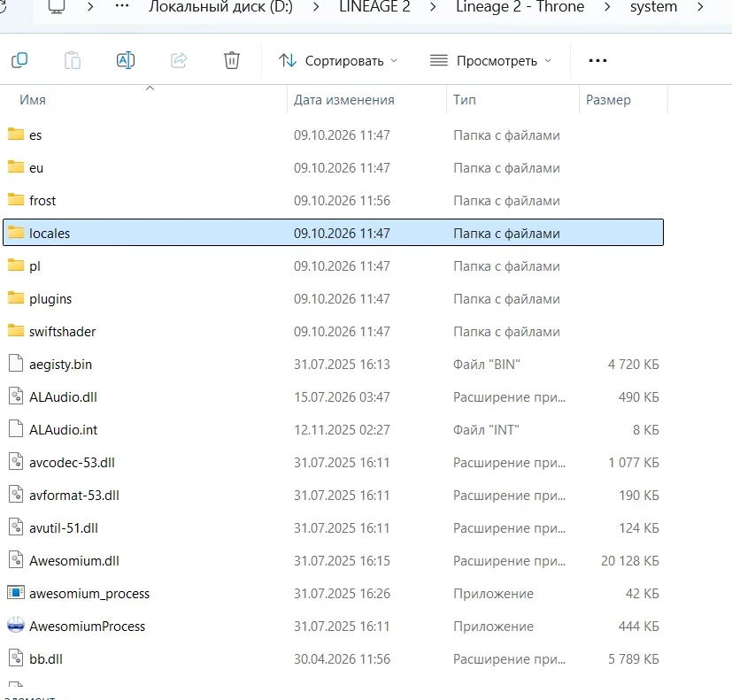The height and width of the screenshot is (700, 732).
Task: Expand chevron after Локальный диск (D:)
Action: pyautogui.click(x=316, y=7)
